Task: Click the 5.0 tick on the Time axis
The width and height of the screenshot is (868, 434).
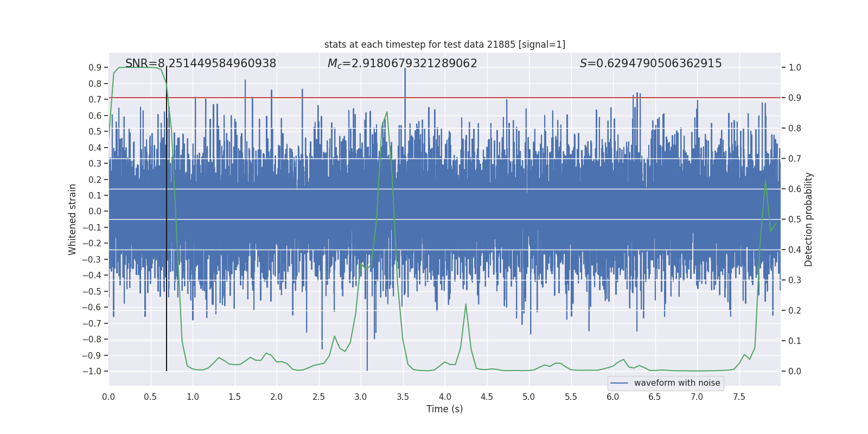Action: pos(529,397)
